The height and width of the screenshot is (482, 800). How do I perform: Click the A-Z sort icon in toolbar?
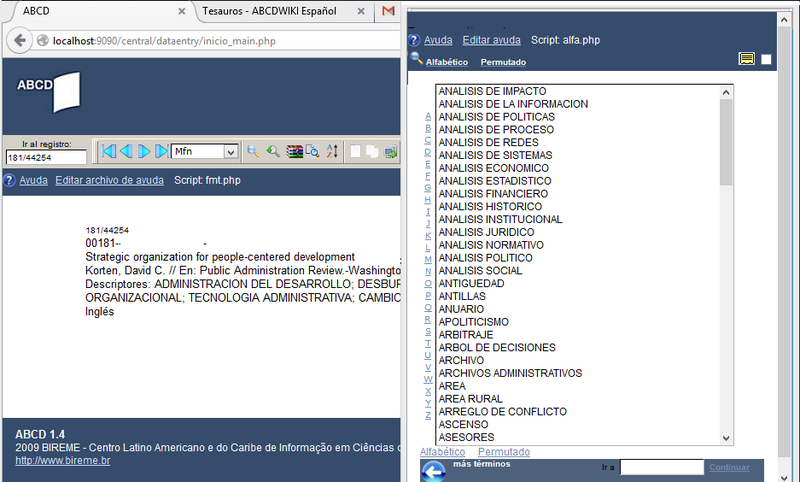332,151
